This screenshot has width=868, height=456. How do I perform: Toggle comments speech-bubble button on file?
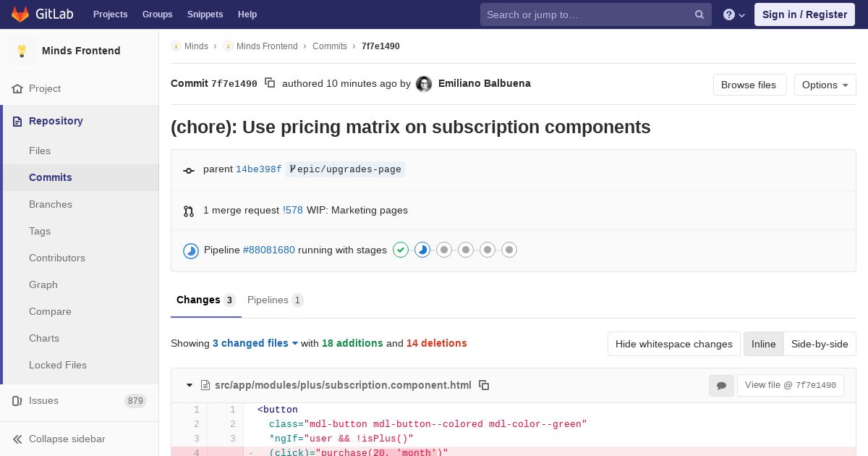(721, 386)
